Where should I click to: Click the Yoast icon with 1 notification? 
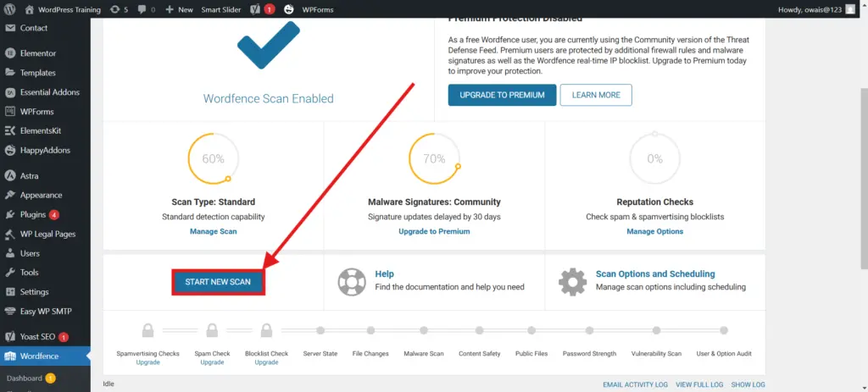point(263,9)
